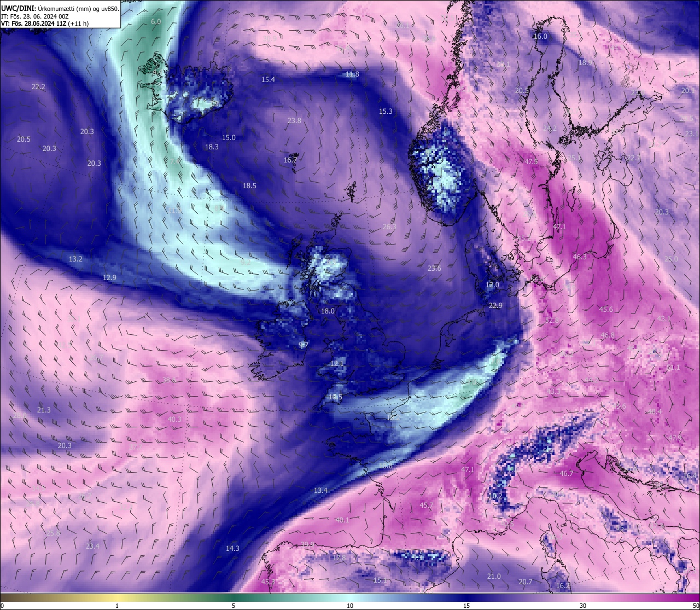Viewport: 700px width, 610px height.
Task: Click the 23.8 value label
Action: click(294, 120)
